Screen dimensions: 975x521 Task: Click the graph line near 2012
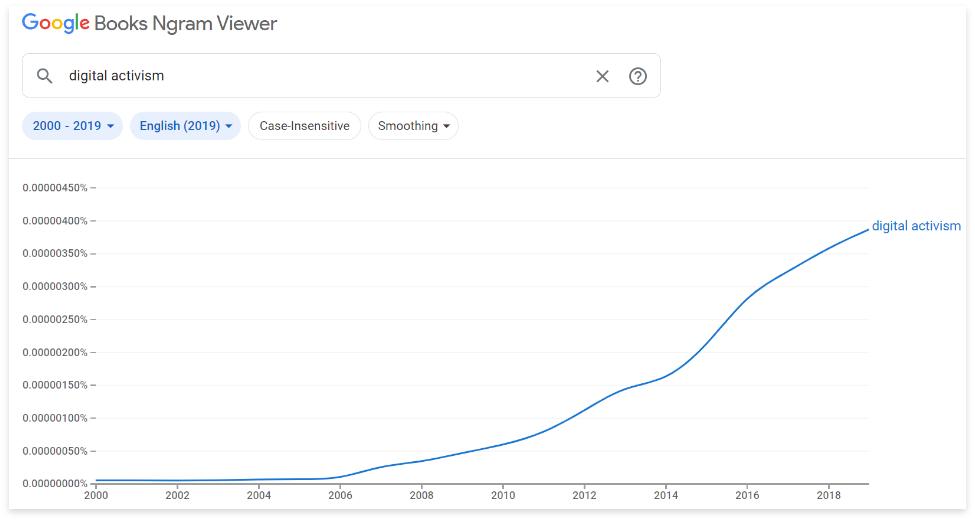pyautogui.click(x=585, y=409)
